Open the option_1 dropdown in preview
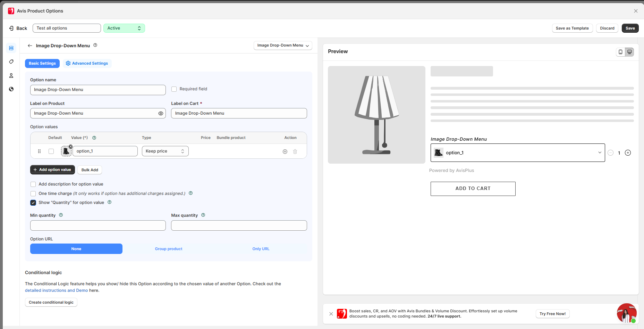Viewport: 644px width, 329px height. (517, 153)
